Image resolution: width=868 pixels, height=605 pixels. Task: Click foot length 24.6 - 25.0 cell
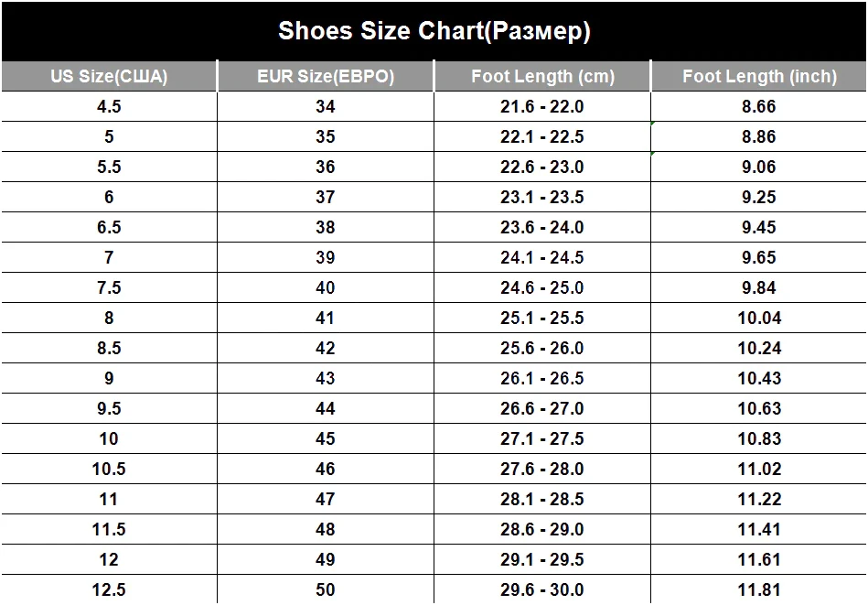tap(542, 287)
